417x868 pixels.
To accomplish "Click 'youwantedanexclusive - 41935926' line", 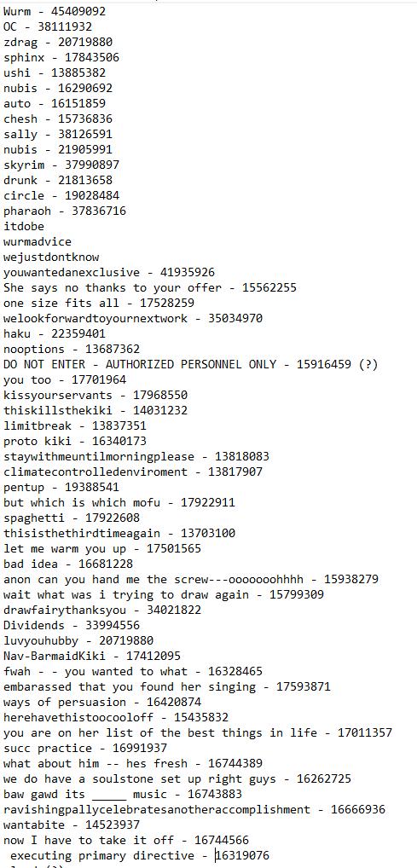I will click(x=109, y=272).
